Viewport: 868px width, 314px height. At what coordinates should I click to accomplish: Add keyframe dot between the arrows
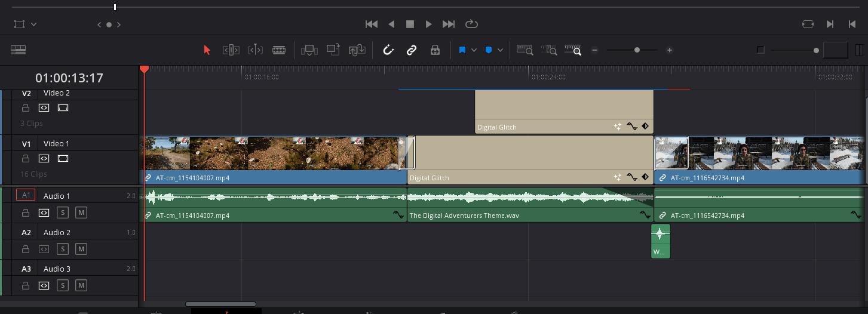[109, 24]
